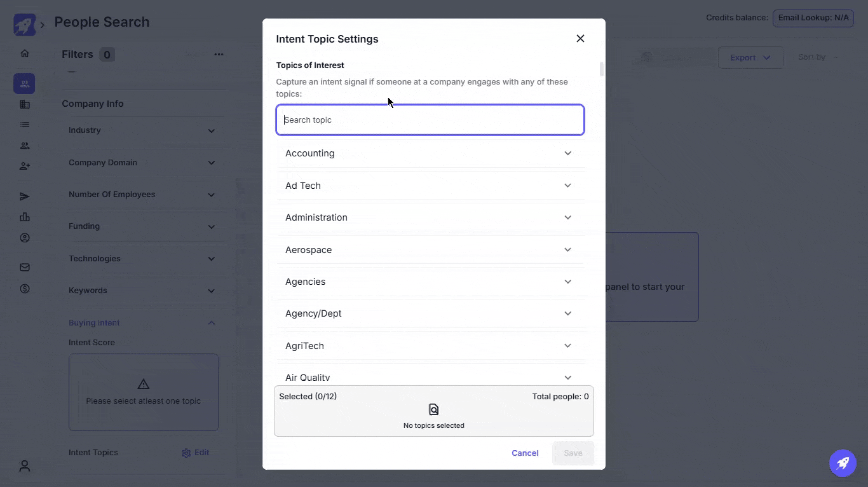The width and height of the screenshot is (868, 487).
Task: Close the Intent Topic Settings dialog
Action: (580, 39)
